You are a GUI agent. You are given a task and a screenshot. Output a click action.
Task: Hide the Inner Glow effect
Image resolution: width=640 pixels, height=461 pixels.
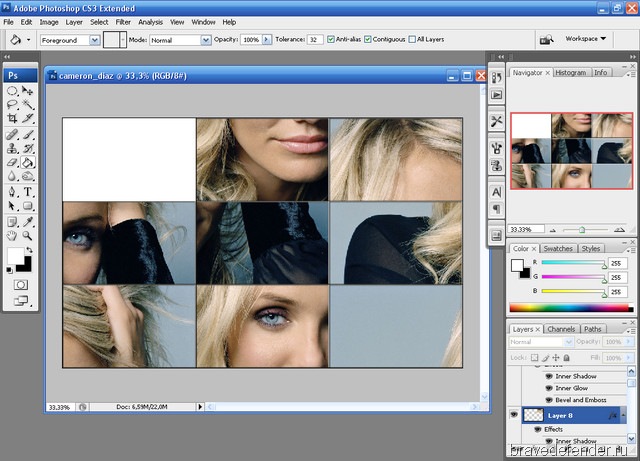pos(549,388)
